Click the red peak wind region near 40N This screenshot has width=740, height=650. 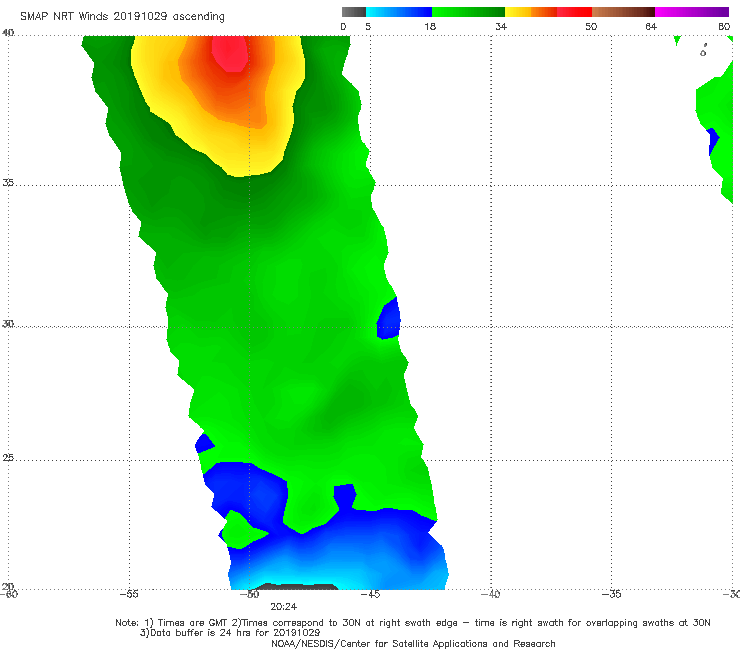[x=230, y=53]
